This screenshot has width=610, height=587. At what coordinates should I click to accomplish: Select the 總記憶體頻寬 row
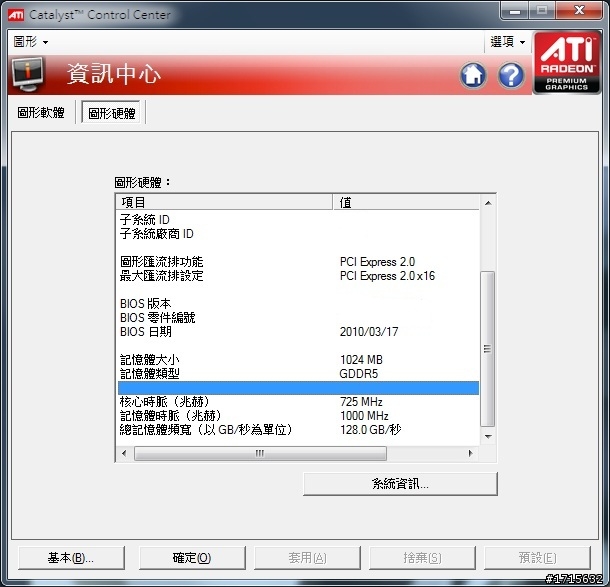coord(298,430)
